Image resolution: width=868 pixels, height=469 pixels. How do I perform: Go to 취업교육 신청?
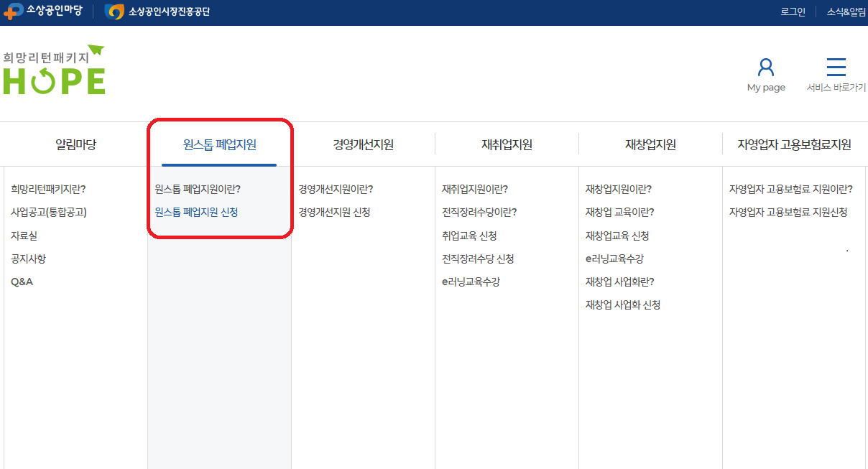point(469,236)
